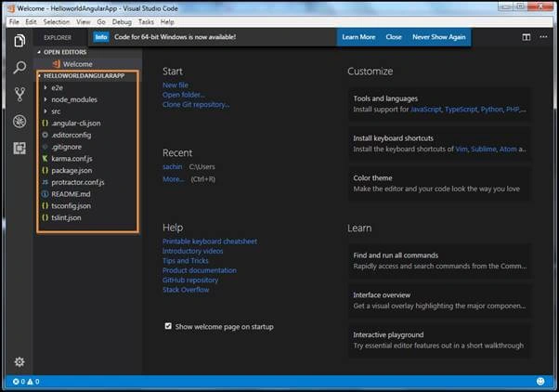The width and height of the screenshot is (559, 392).
Task: Toggle Show welcome page on startup
Action: pos(168,326)
